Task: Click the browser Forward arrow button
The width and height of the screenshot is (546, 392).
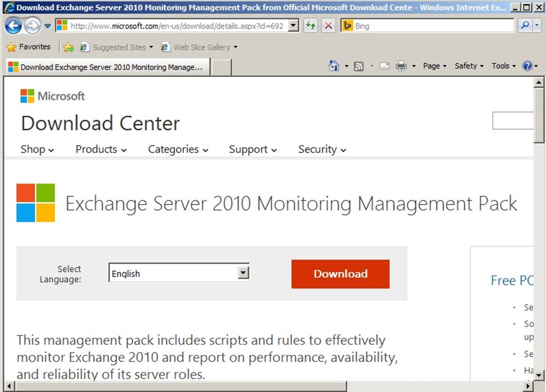Action: click(x=33, y=26)
